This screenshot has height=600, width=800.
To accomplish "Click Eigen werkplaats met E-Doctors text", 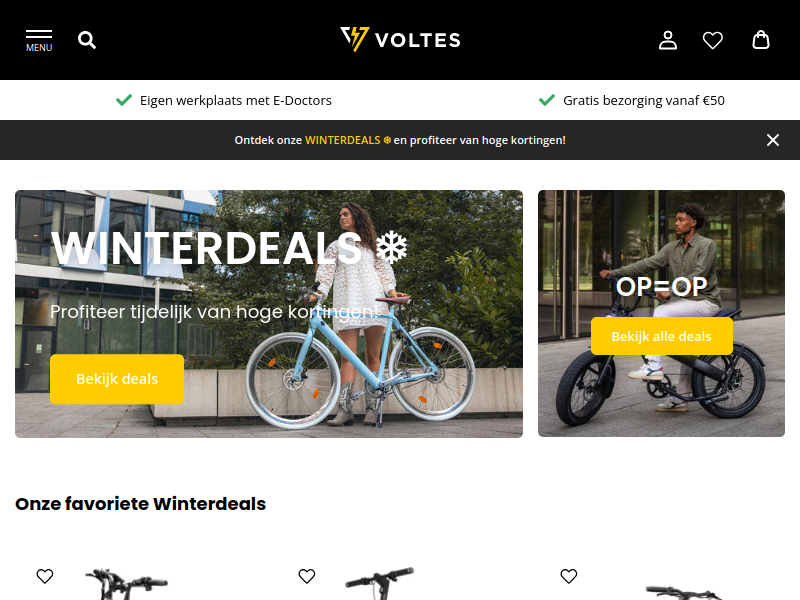I will pos(236,101).
